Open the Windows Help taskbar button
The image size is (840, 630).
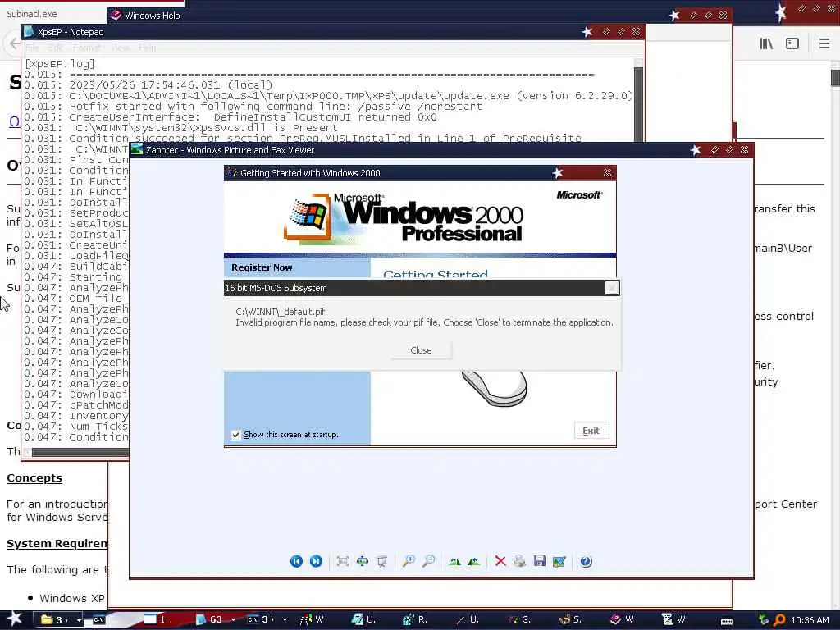click(623, 620)
